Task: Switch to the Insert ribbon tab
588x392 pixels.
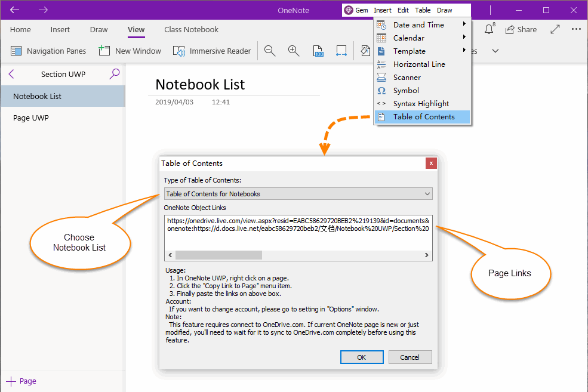Action: point(60,30)
